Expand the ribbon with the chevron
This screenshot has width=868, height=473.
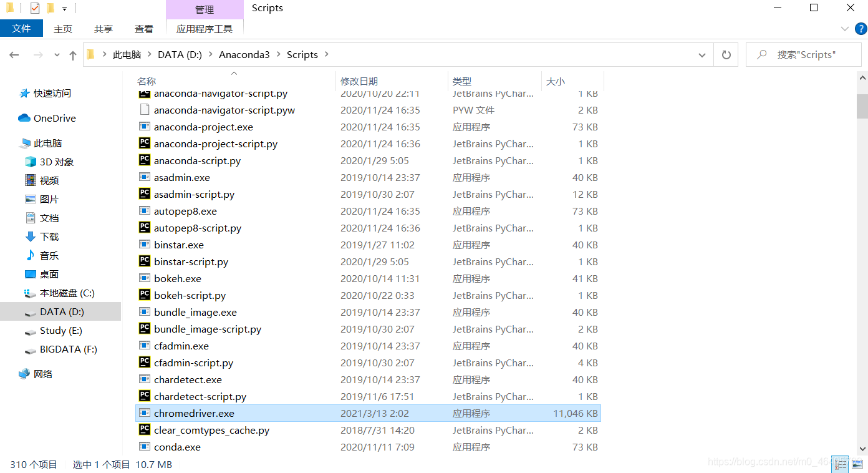pyautogui.click(x=845, y=29)
